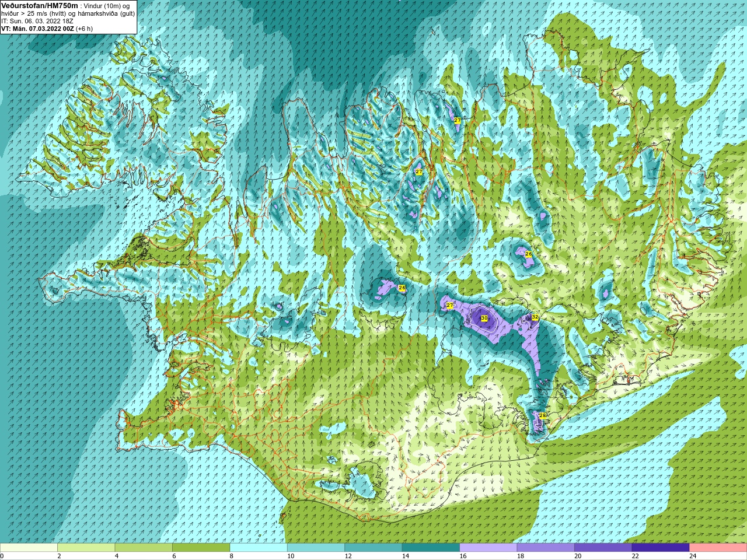Click the legend scale number 6
The width and height of the screenshot is (747, 560).
tap(174, 556)
